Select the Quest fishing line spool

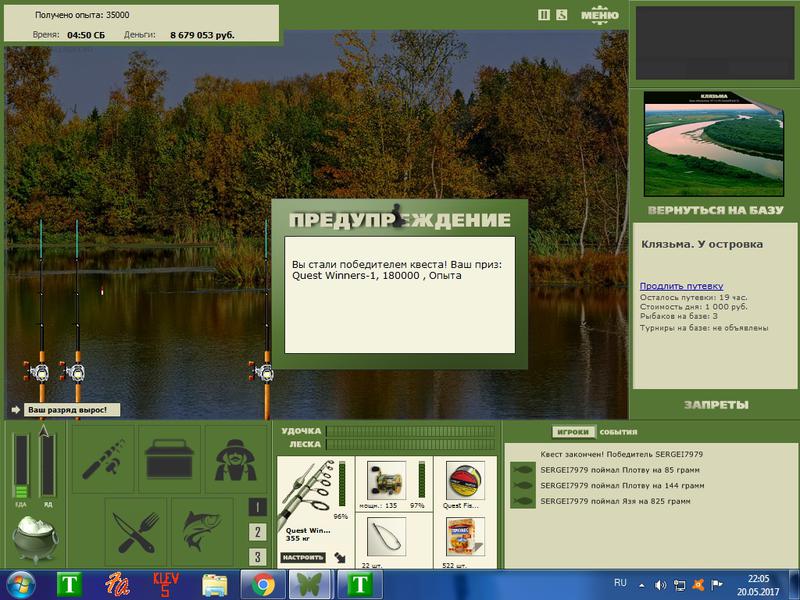(465, 484)
